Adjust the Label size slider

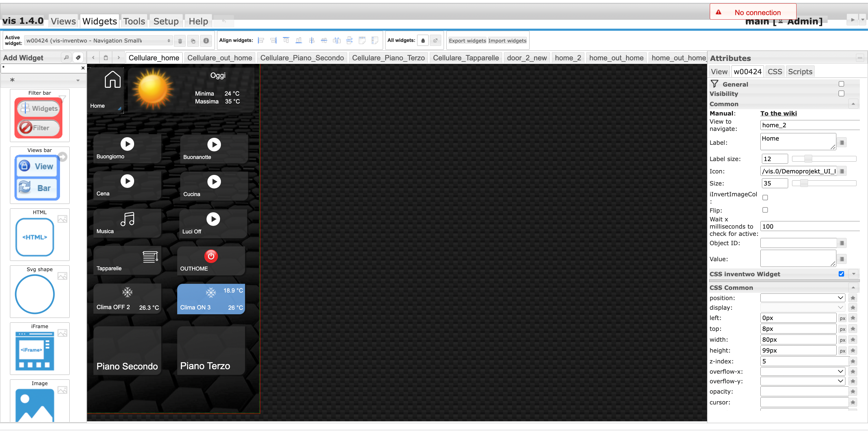(808, 159)
